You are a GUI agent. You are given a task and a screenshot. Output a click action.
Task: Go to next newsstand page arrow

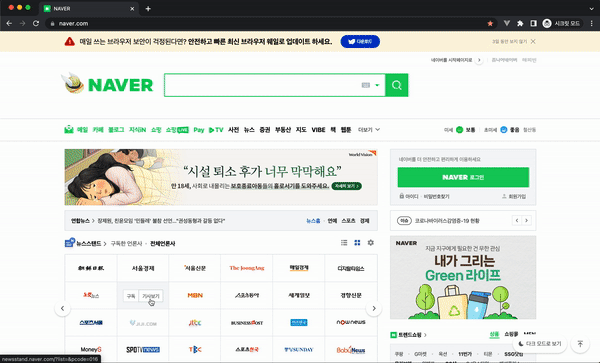point(374,308)
